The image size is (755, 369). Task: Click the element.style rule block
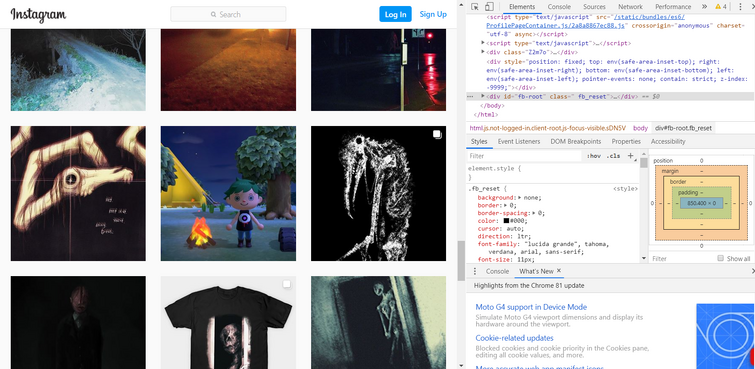pos(553,173)
